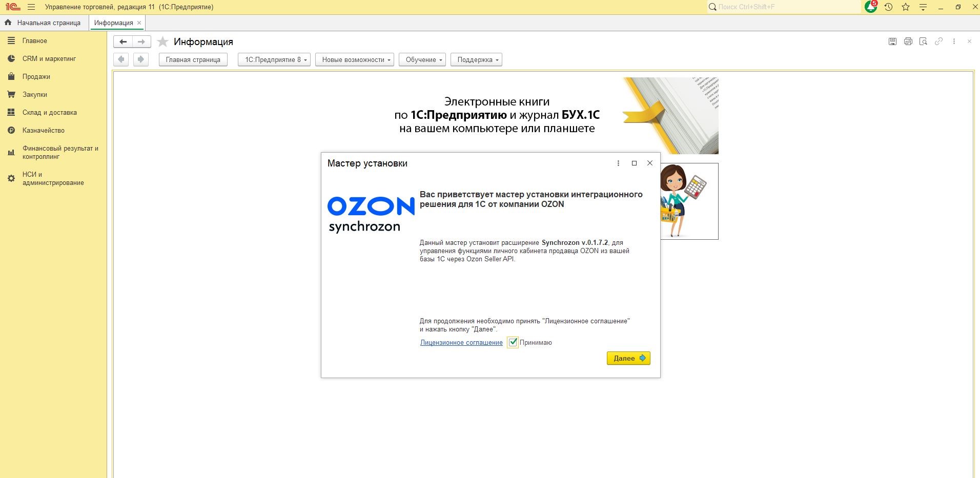Click the grey browser forward arrow
The height and width of the screenshot is (478, 980).
(140, 59)
